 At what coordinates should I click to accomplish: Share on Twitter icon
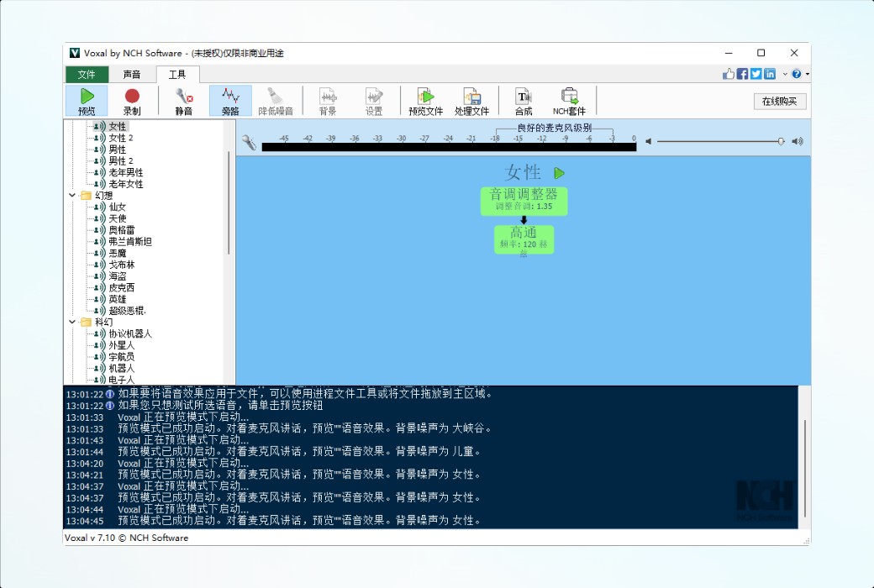[756, 74]
